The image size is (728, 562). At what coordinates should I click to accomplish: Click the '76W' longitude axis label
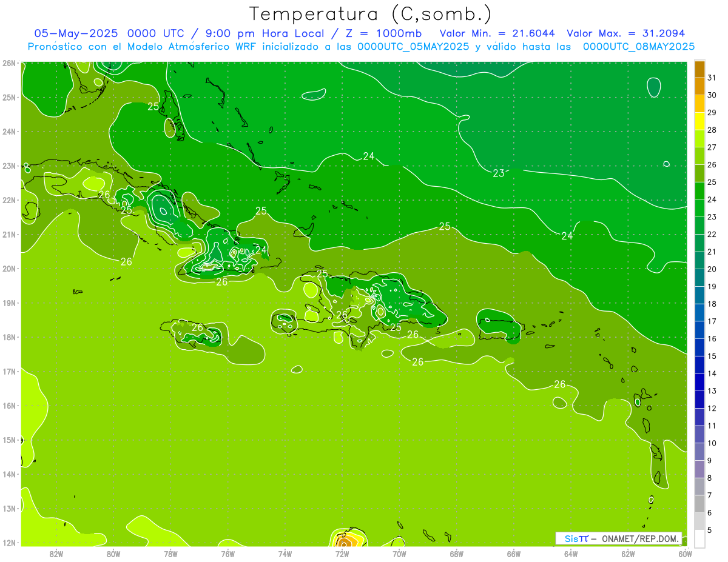click(227, 554)
